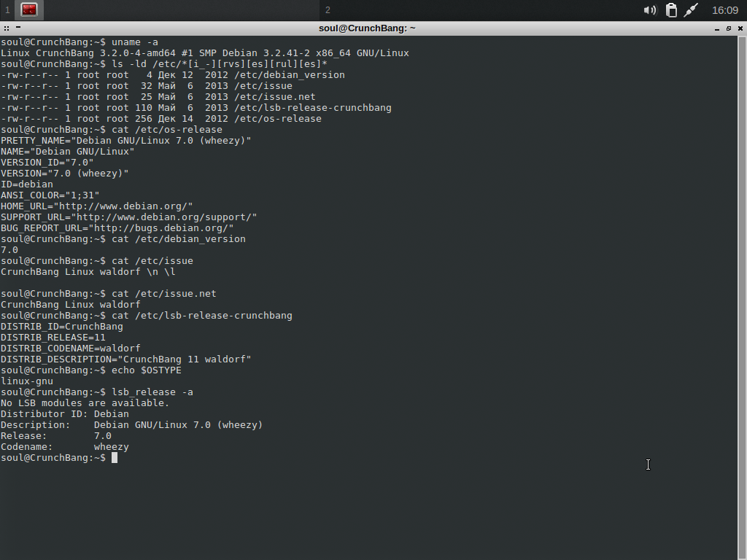Click the SUPPORT_URL line
Viewport: 747px width, 560px height.
[x=128, y=217]
